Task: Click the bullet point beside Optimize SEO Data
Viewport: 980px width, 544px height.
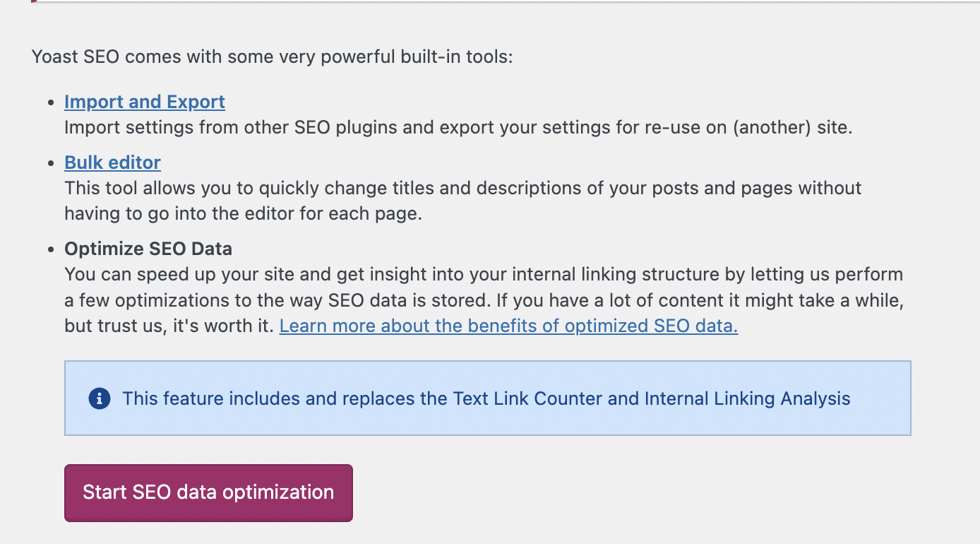Action: tap(50, 250)
